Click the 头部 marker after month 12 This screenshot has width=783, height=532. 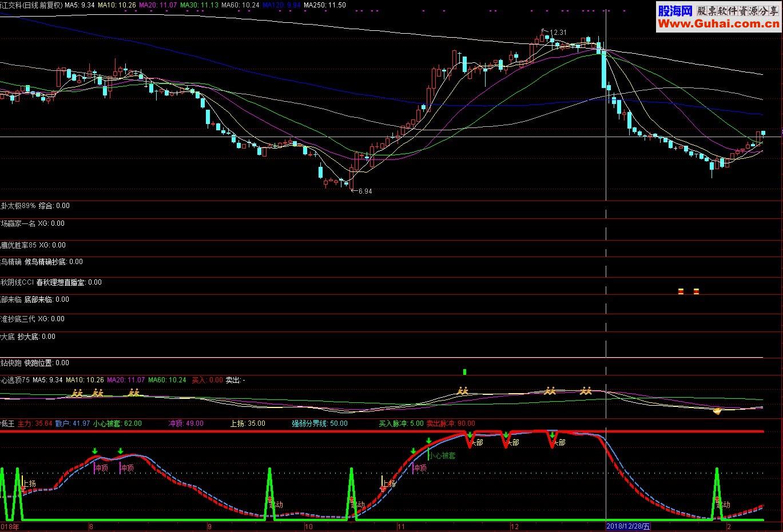click(x=559, y=443)
